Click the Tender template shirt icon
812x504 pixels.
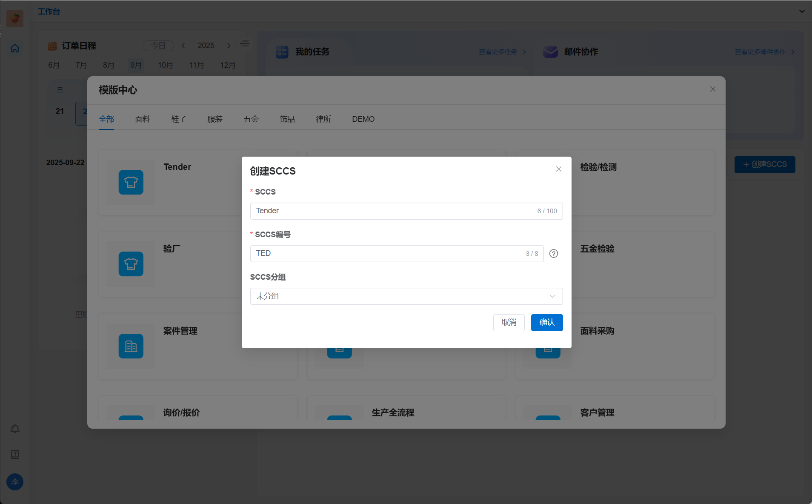pyautogui.click(x=131, y=182)
